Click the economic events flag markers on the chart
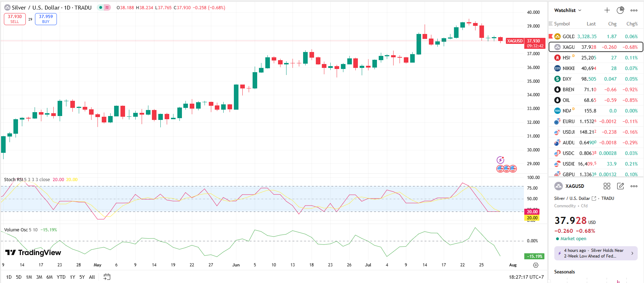The image size is (644, 283). (x=507, y=169)
